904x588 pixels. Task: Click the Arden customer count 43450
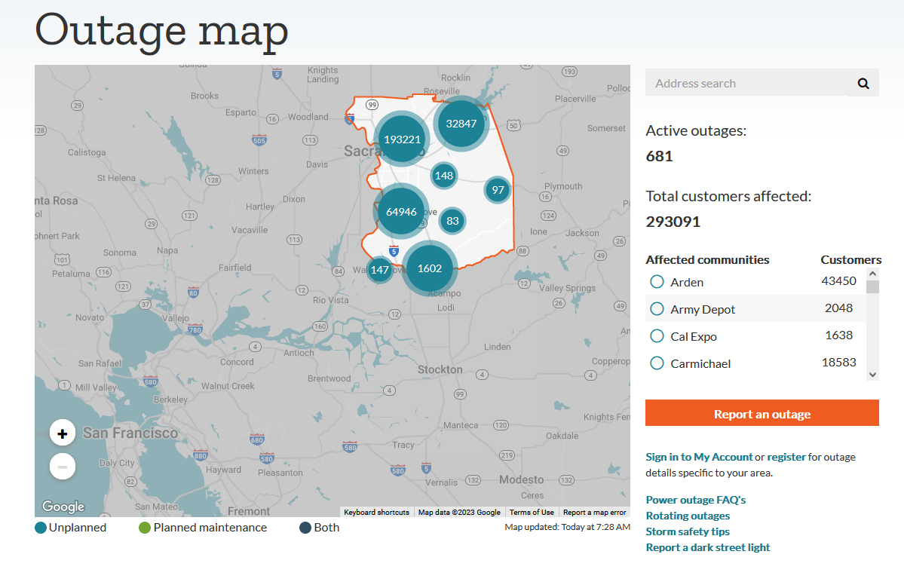839,281
